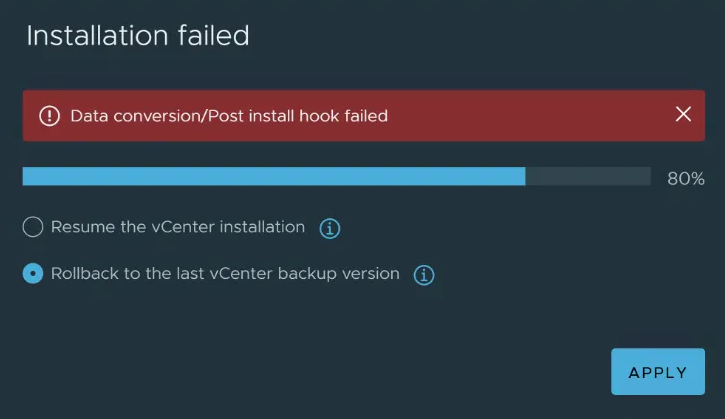Click the exclamation warning icon in red banner
This screenshot has height=419, width=725.
[49, 116]
